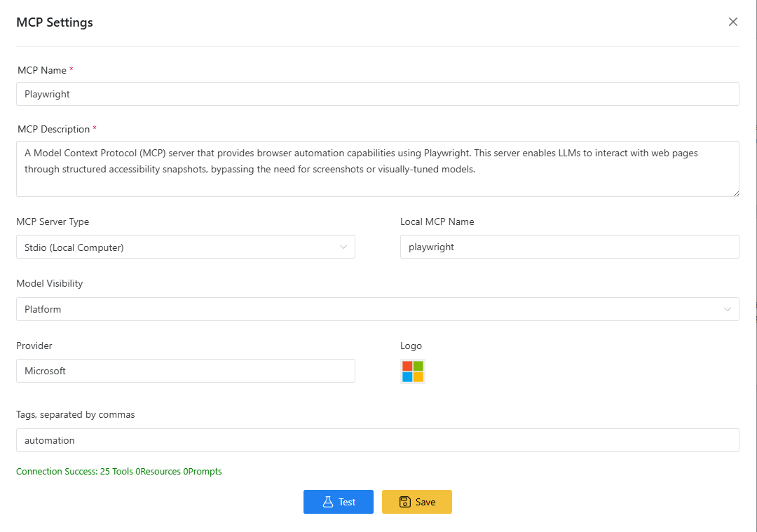Screen dimensions: 757x532
Task: Click the flask icon on Test button
Action: click(x=327, y=502)
